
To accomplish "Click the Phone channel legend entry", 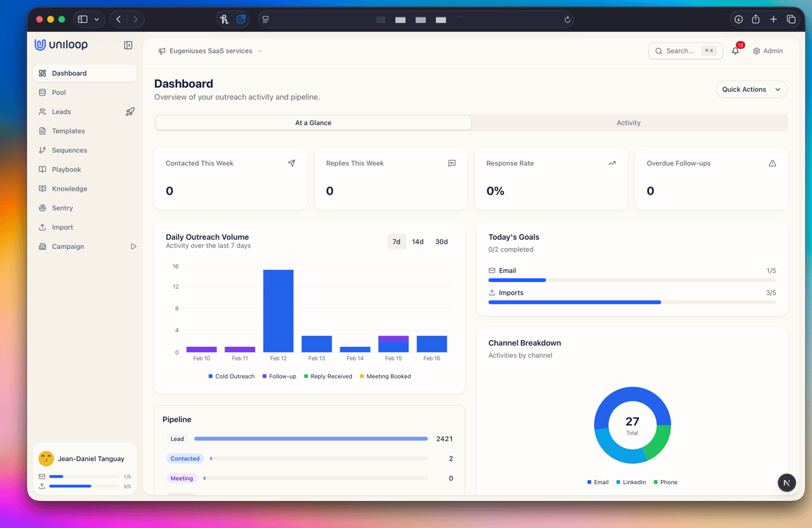I will [x=665, y=482].
